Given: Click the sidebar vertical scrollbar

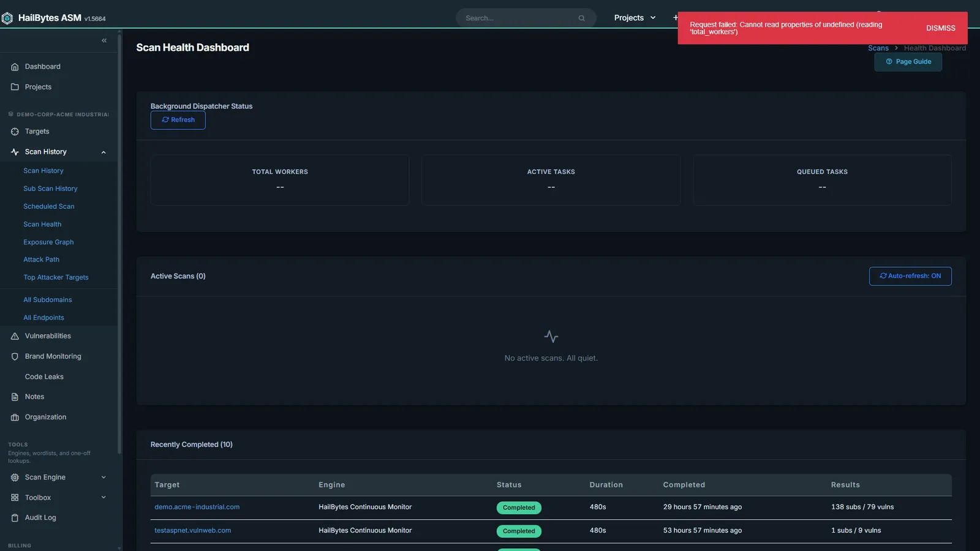Looking at the screenshot, I should pos(119,245).
